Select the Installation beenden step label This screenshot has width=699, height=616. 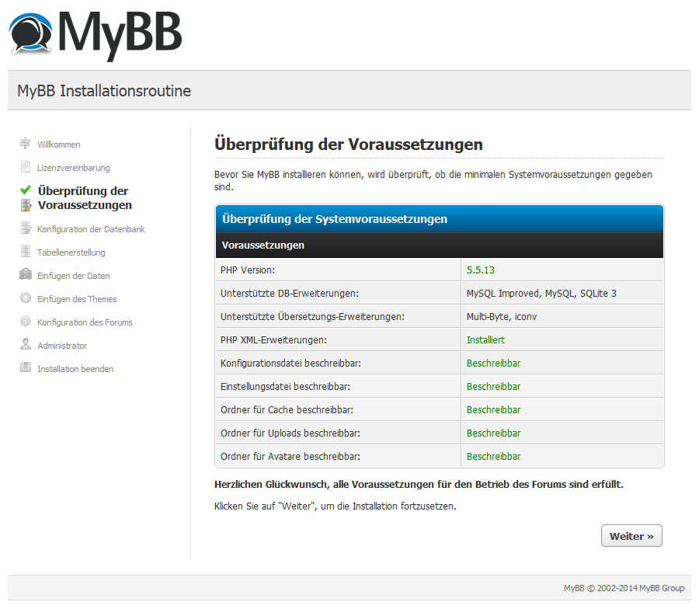tap(76, 369)
